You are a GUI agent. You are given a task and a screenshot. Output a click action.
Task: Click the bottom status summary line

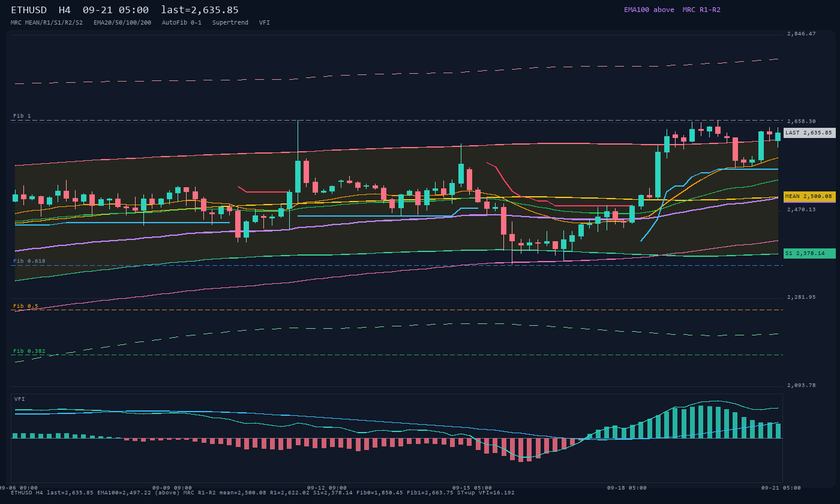click(263, 493)
